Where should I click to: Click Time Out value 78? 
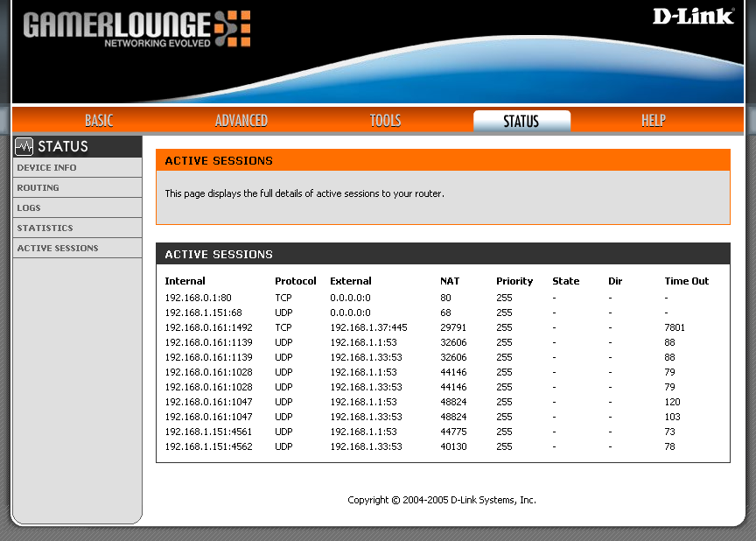point(669,447)
